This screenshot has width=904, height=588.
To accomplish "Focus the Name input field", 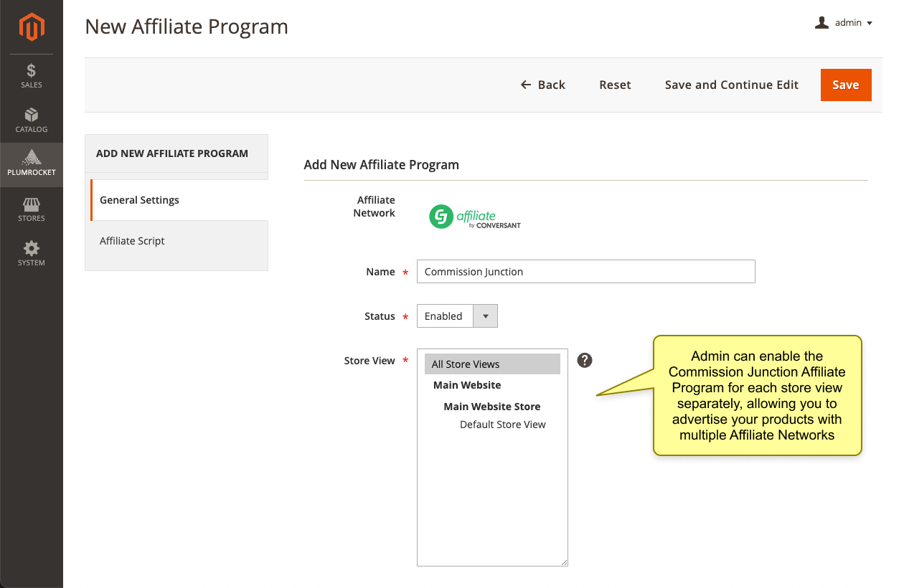I will pos(586,272).
